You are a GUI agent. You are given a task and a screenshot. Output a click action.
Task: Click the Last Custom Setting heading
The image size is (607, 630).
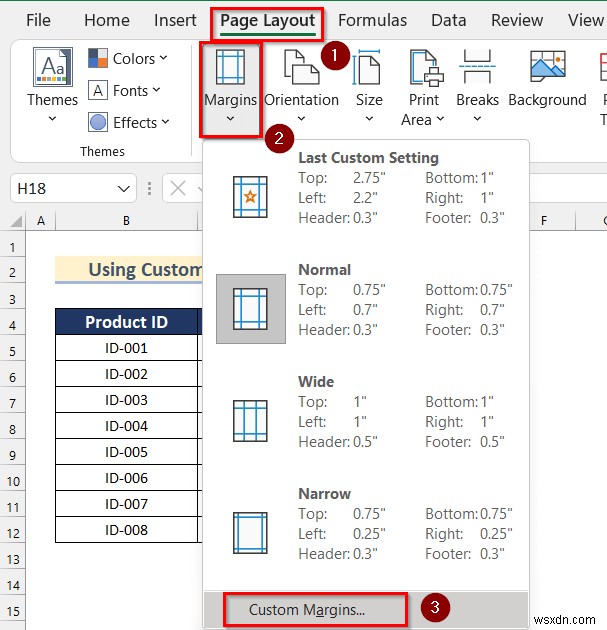(368, 158)
